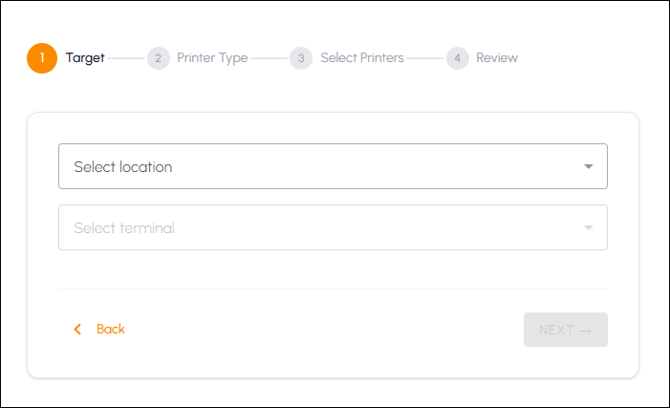Click the orange step 1 circle

pos(42,58)
